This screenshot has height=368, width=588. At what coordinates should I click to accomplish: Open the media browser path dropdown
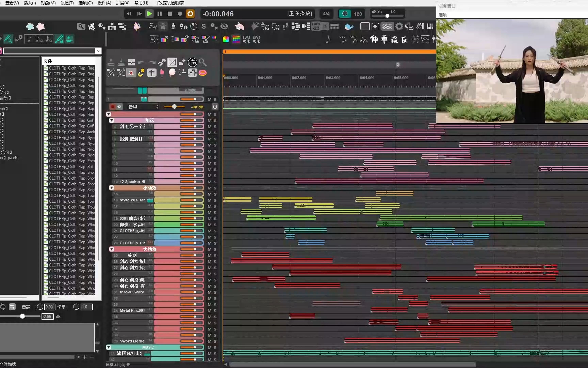[x=98, y=51]
